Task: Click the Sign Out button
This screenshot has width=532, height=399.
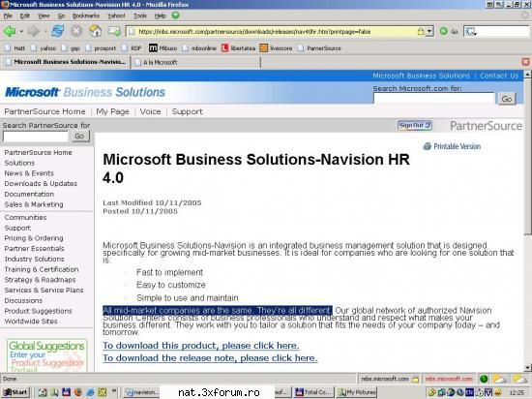Action: [415, 125]
